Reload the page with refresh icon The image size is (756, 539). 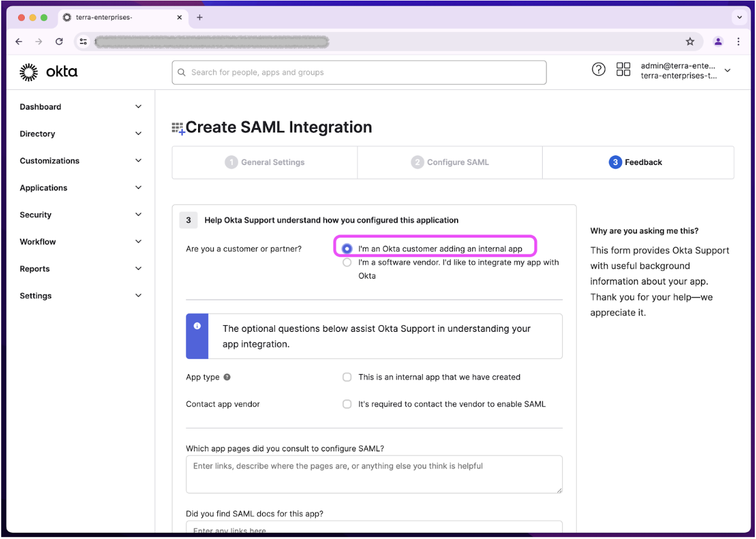pos(59,42)
